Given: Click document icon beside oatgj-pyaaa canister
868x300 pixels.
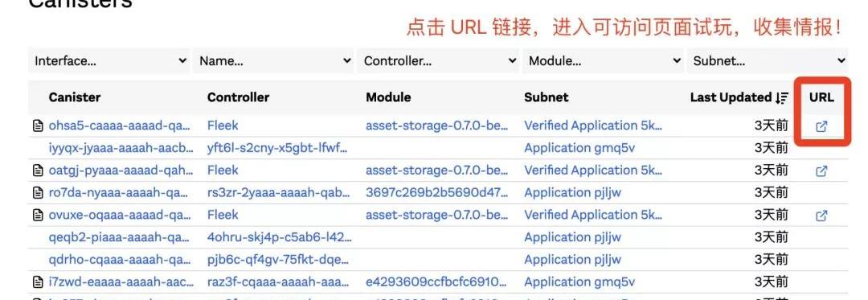Looking at the screenshot, I should (x=38, y=171).
